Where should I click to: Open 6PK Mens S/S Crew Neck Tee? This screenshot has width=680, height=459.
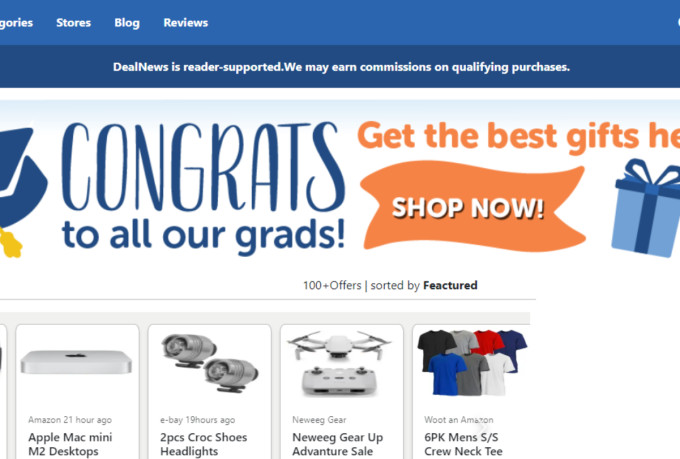[463, 444]
